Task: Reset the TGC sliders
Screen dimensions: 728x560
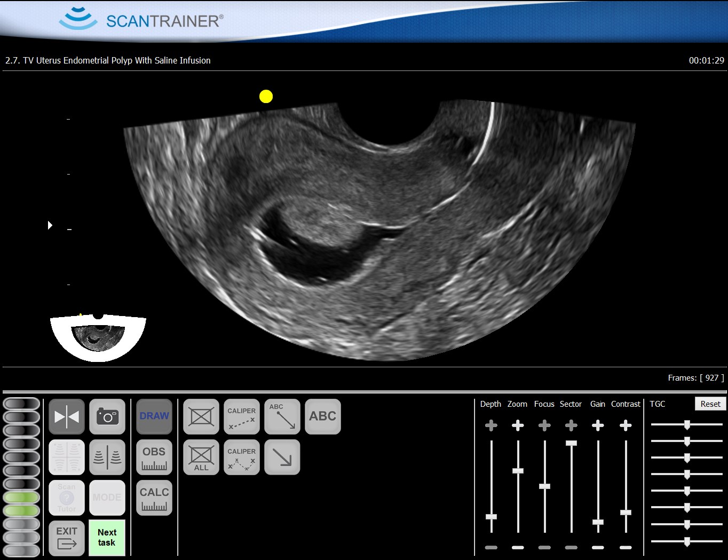Action: pyautogui.click(x=710, y=404)
